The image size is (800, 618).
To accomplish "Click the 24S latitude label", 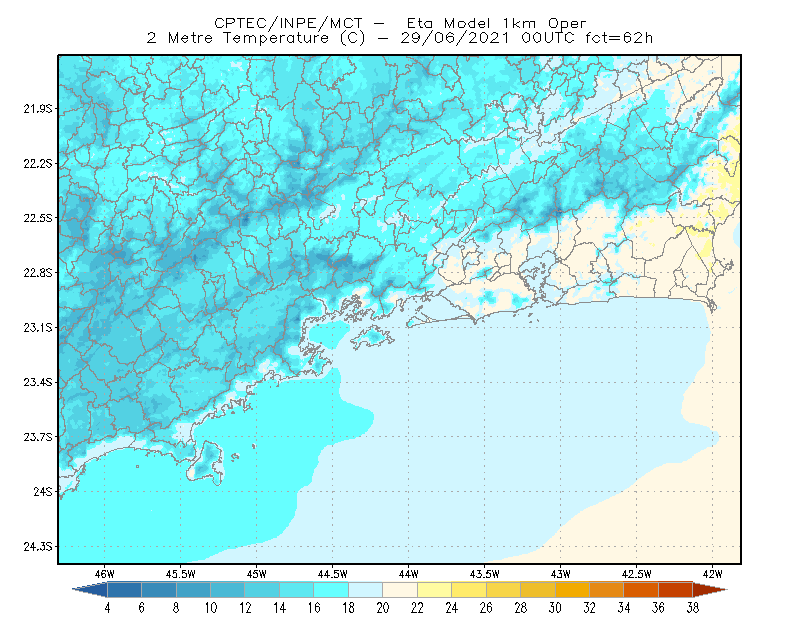I will click(x=42, y=491).
